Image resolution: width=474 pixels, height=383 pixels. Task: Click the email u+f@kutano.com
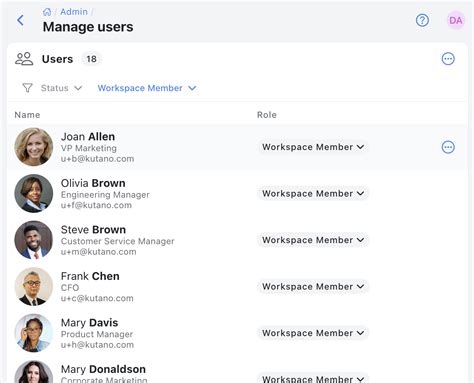click(96, 205)
